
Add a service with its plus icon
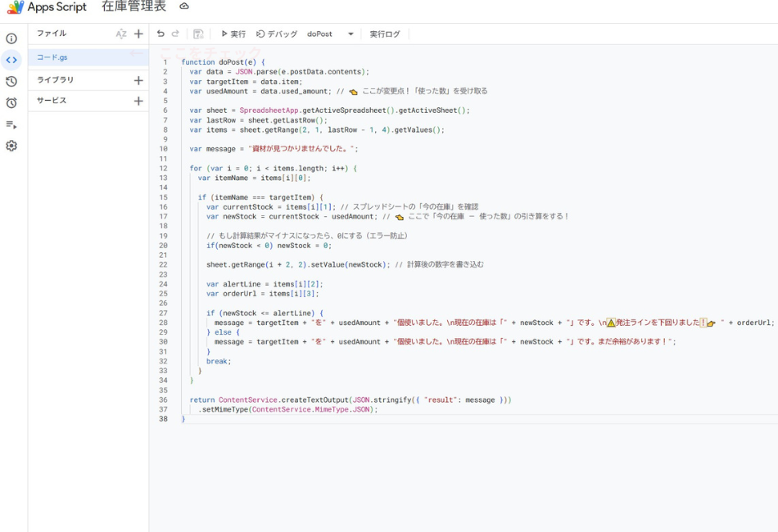[x=137, y=102]
